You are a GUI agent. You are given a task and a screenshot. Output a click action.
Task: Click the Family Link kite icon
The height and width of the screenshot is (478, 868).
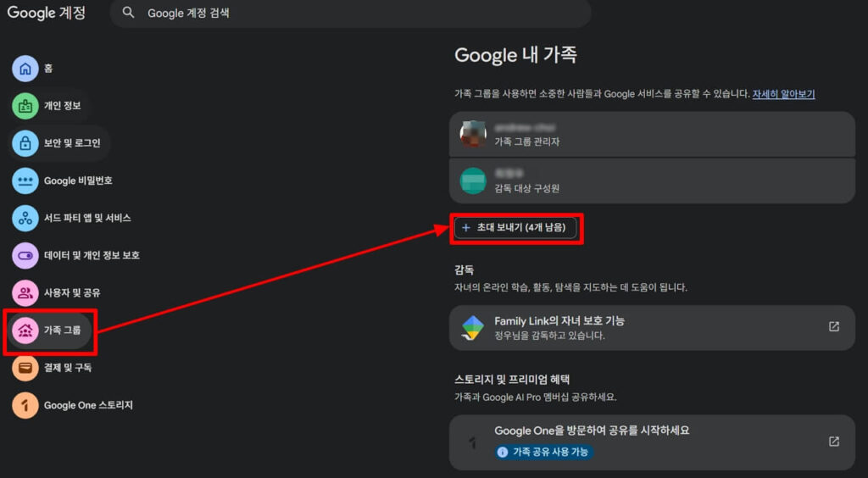472,327
